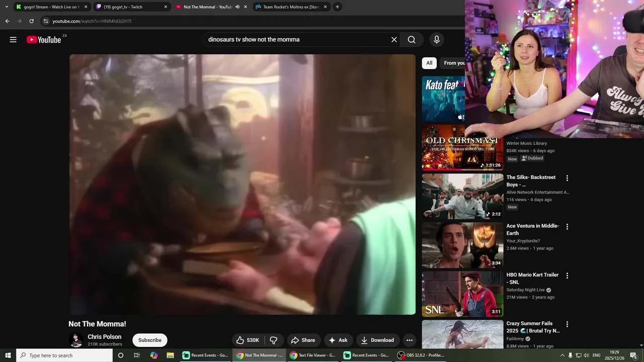Viewport: 644px width, 362px height.
Task: Download the video
Action: click(377, 340)
